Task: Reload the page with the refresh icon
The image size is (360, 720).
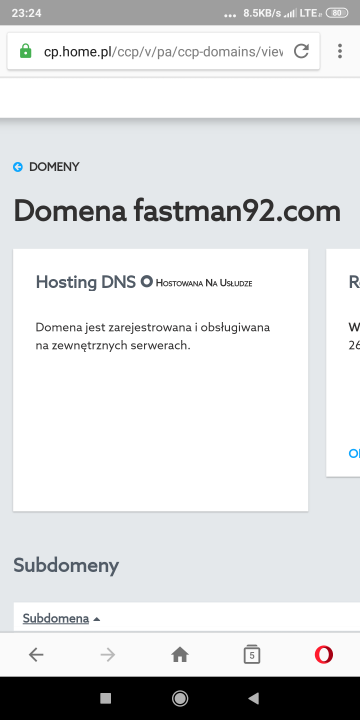Action: tap(301, 51)
